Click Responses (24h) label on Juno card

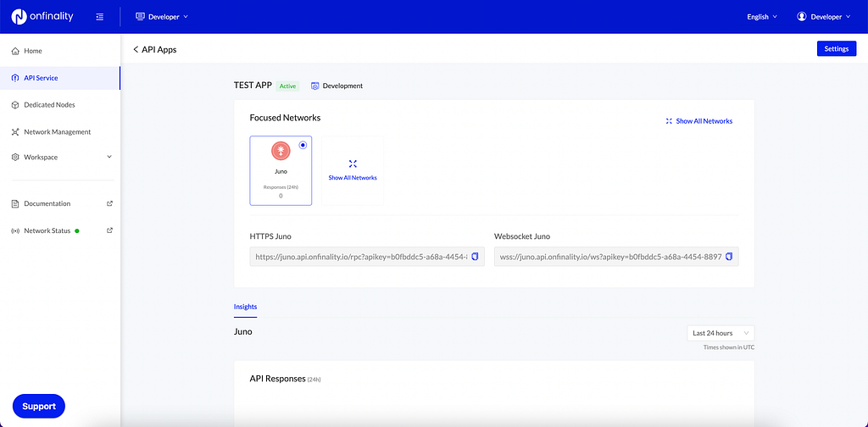coord(281,187)
